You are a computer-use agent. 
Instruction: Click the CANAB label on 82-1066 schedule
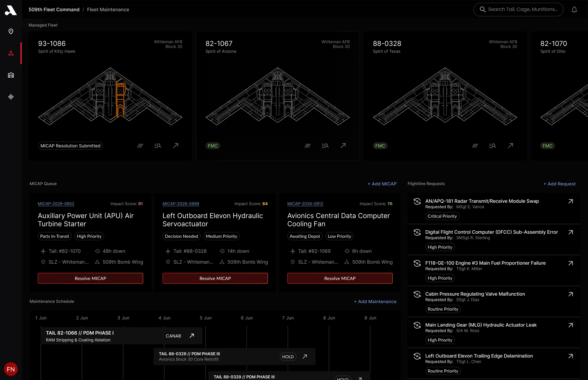tap(173, 336)
